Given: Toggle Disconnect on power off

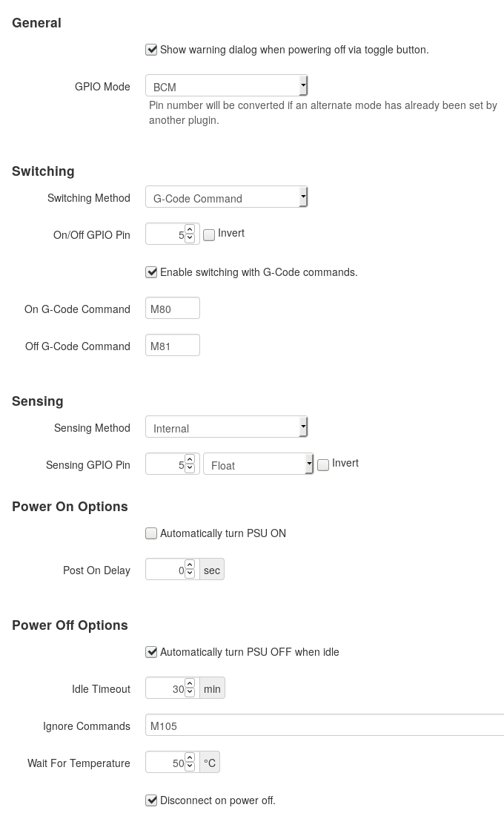Looking at the screenshot, I should pyautogui.click(x=151, y=800).
